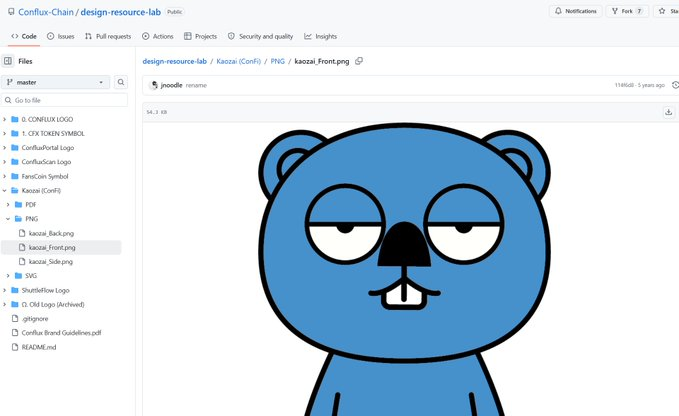
Task: Click the Notifications button
Action: (576, 11)
